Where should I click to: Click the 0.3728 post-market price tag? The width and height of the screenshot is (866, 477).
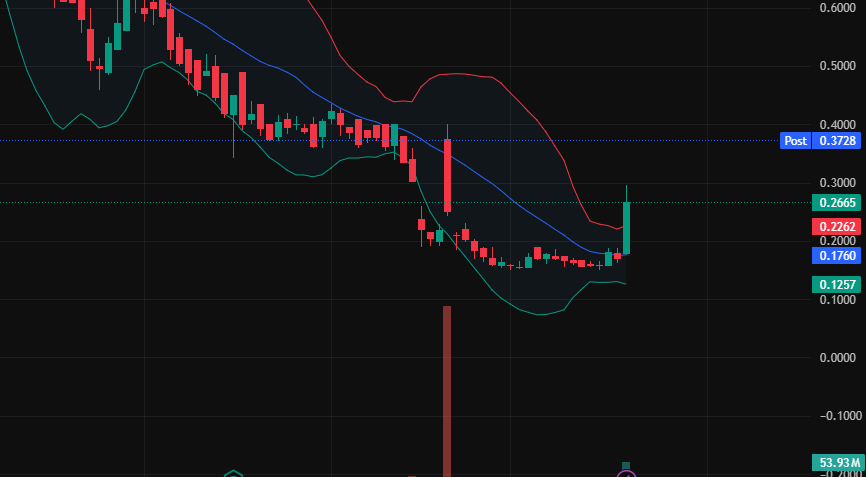click(837, 141)
